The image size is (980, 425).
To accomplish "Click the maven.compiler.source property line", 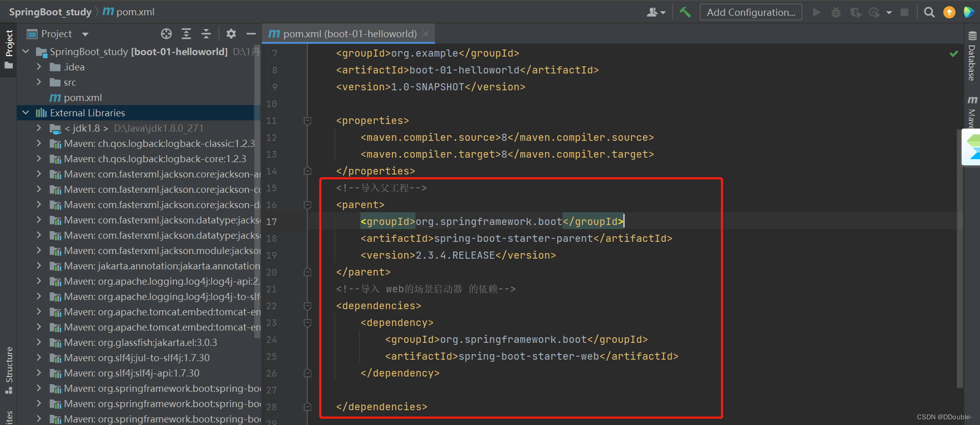I will [x=507, y=137].
